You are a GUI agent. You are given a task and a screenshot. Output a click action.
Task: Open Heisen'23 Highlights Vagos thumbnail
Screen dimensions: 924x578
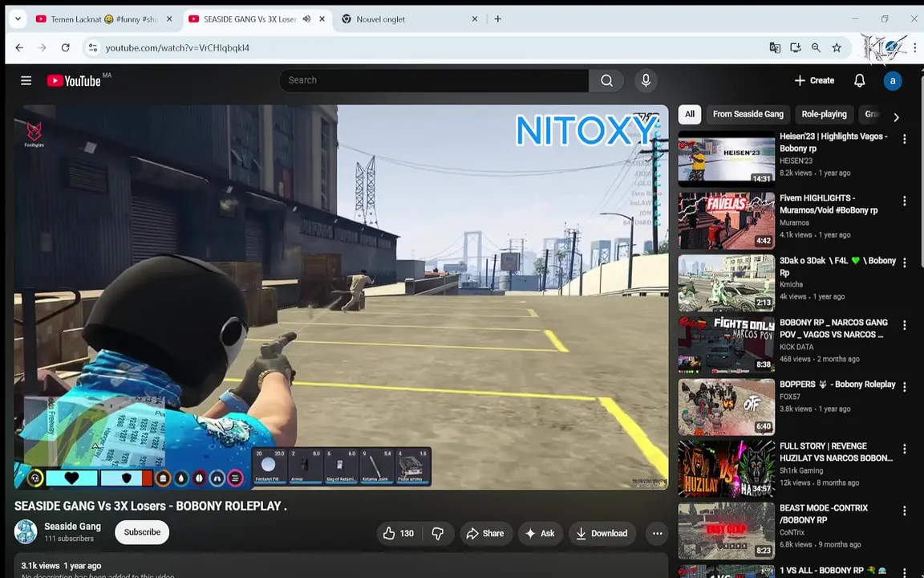(x=726, y=158)
